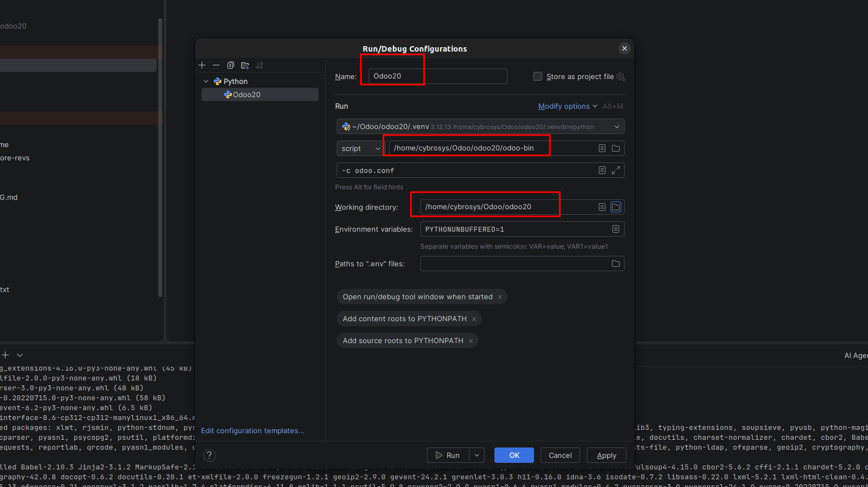Open Edit configuration templates link

coord(253,430)
